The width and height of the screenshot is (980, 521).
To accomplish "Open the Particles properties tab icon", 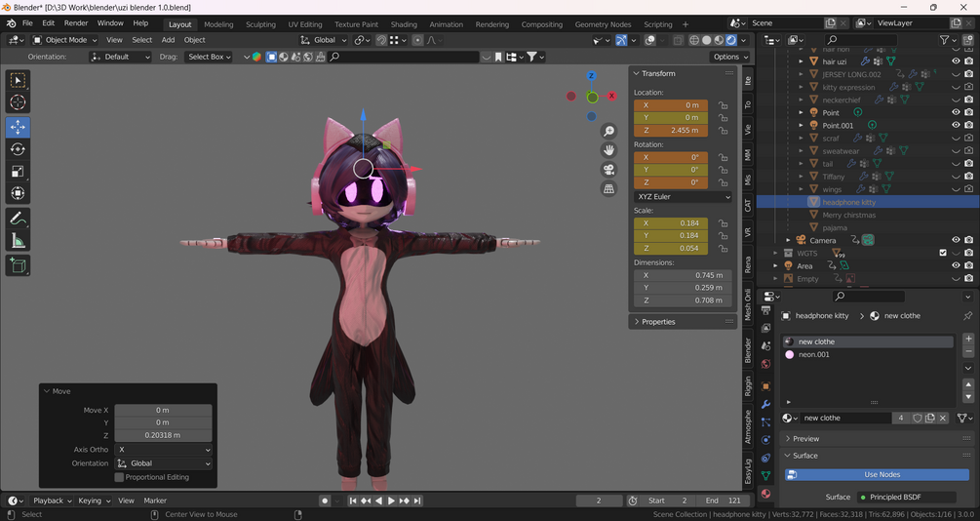I will coord(765,422).
